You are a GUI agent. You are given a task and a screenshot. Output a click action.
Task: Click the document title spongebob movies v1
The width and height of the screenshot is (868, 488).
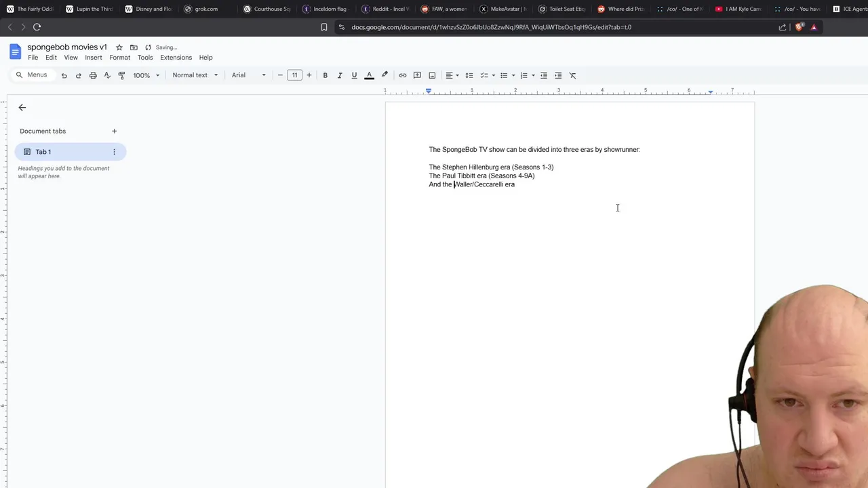(x=67, y=47)
